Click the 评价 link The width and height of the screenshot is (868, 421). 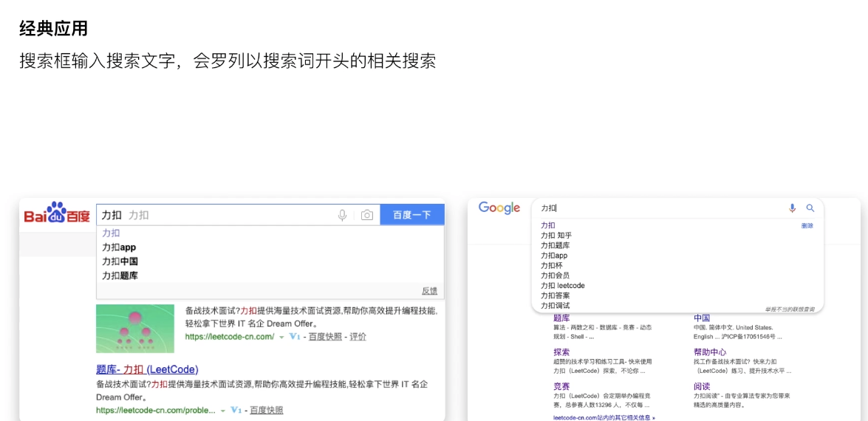(x=358, y=336)
